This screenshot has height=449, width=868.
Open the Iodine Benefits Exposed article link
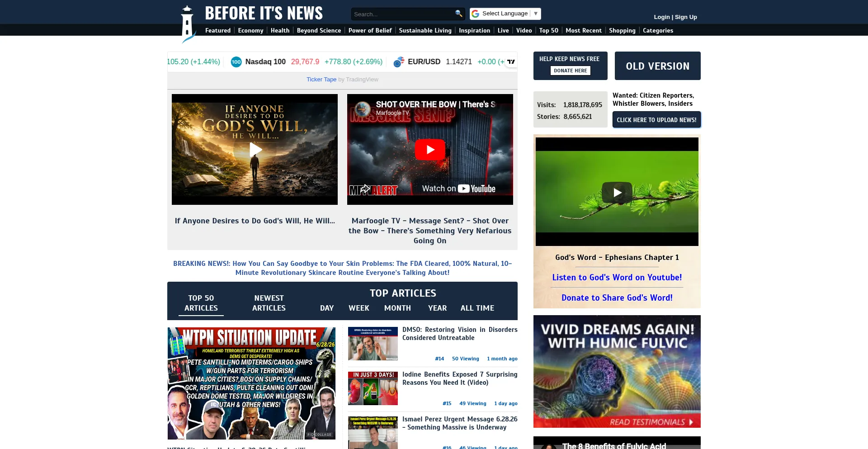[x=460, y=378]
